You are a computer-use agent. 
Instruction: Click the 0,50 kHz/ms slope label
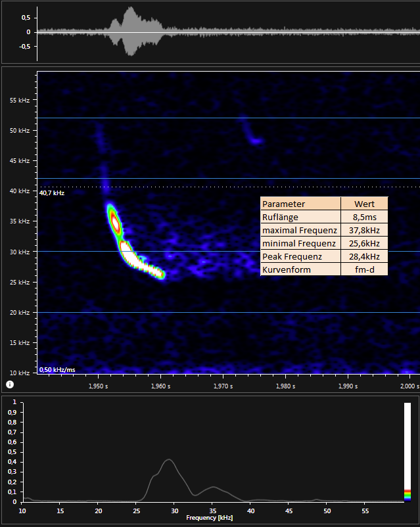tap(57, 369)
